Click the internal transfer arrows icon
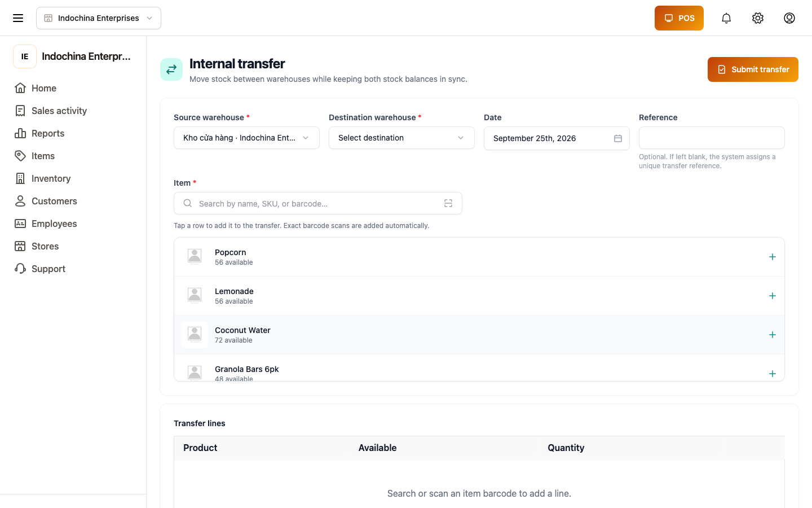 [x=171, y=69]
